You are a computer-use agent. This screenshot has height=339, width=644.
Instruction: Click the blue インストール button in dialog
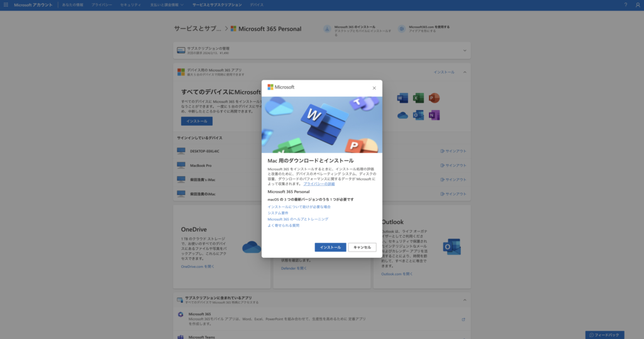click(330, 247)
